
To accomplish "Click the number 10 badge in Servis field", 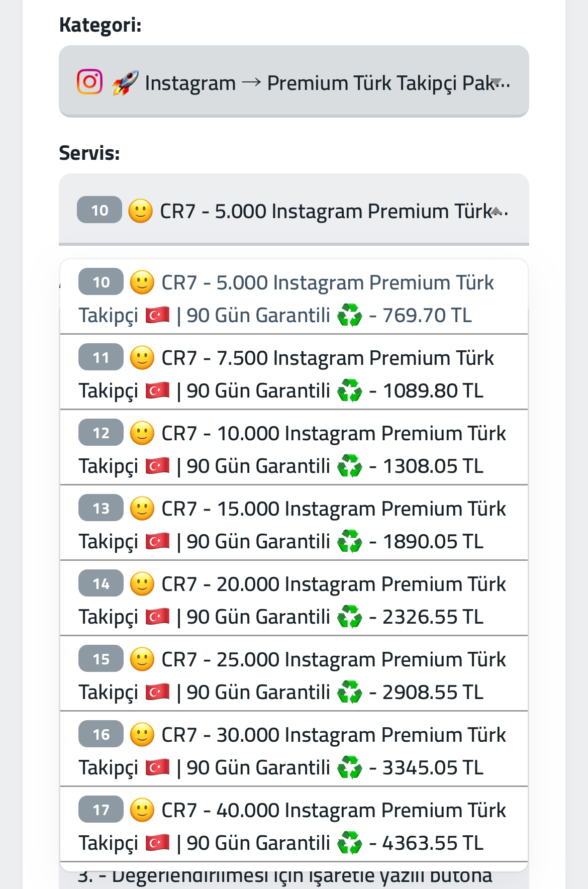I will (100, 210).
